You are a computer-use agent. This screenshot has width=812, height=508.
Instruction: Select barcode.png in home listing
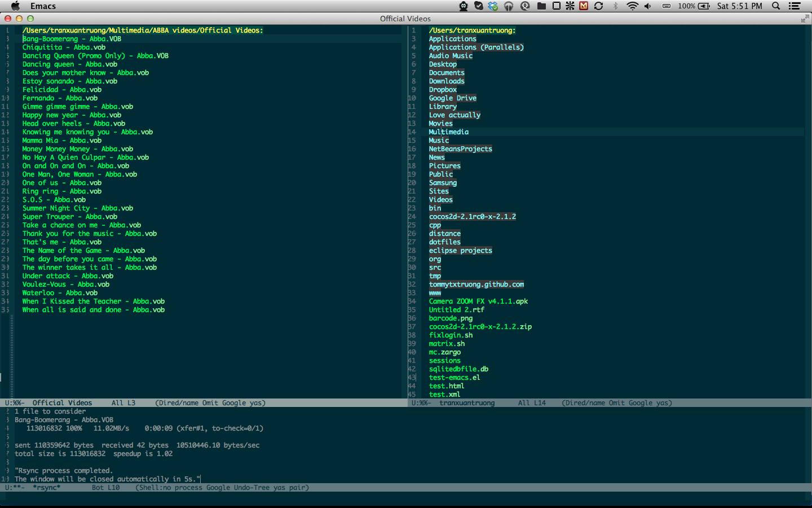(x=451, y=318)
